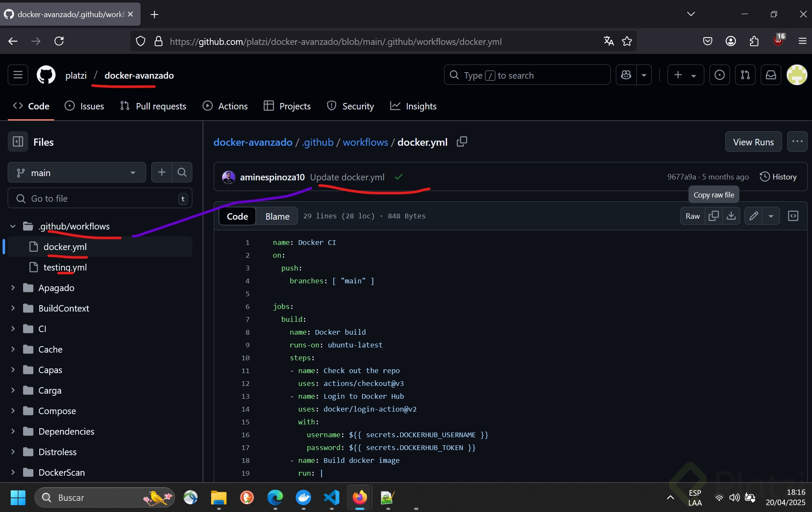Open Visual Studio Code from the taskbar

pos(332,497)
